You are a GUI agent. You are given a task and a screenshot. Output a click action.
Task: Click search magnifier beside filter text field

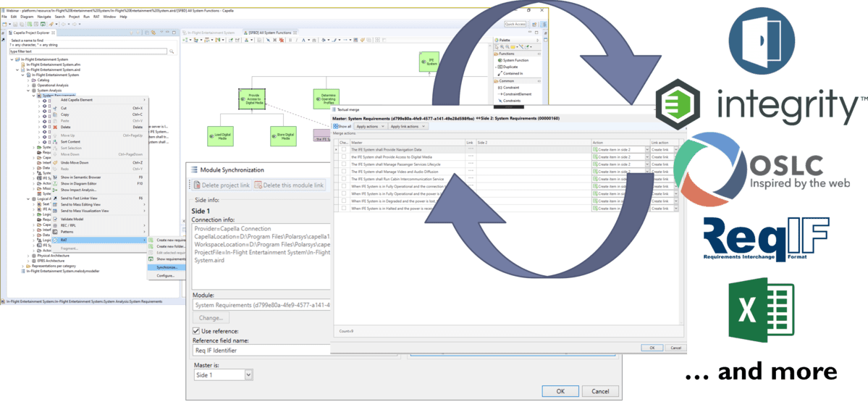tap(172, 51)
